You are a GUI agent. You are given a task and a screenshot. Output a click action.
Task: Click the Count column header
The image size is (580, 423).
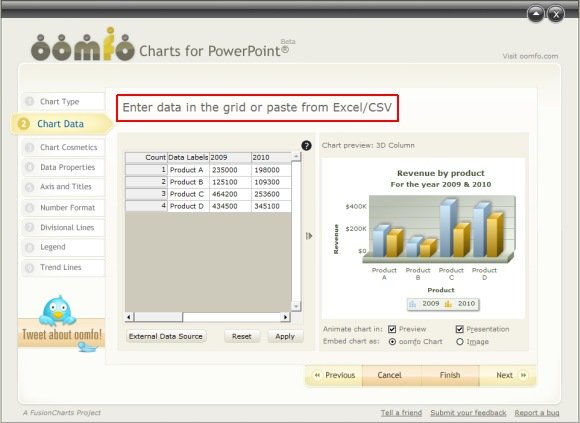[x=146, y=158]
